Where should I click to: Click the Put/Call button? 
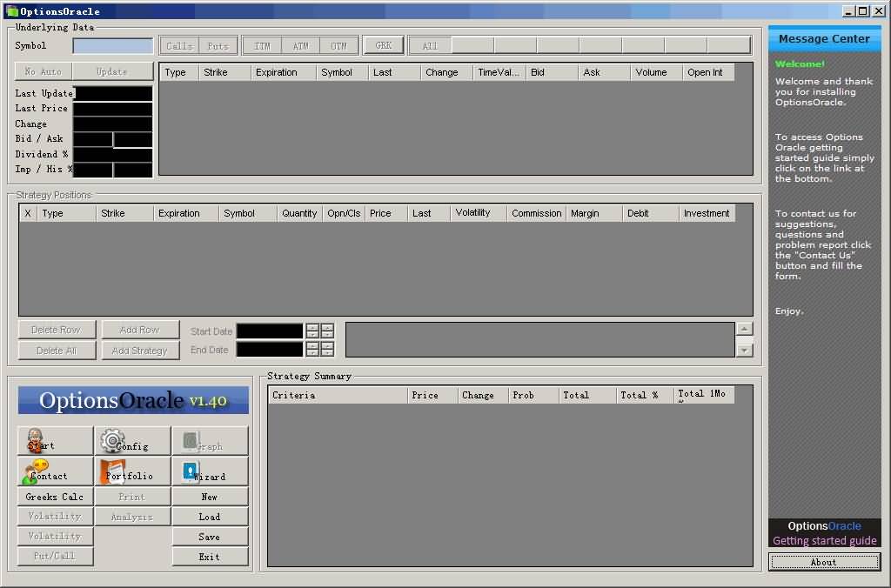pos(55,556)
